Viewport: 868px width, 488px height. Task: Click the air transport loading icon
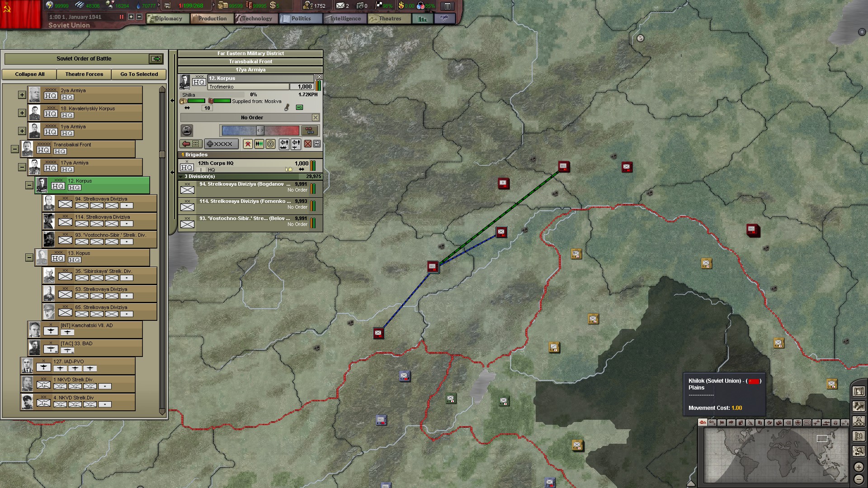coord(296,144)
